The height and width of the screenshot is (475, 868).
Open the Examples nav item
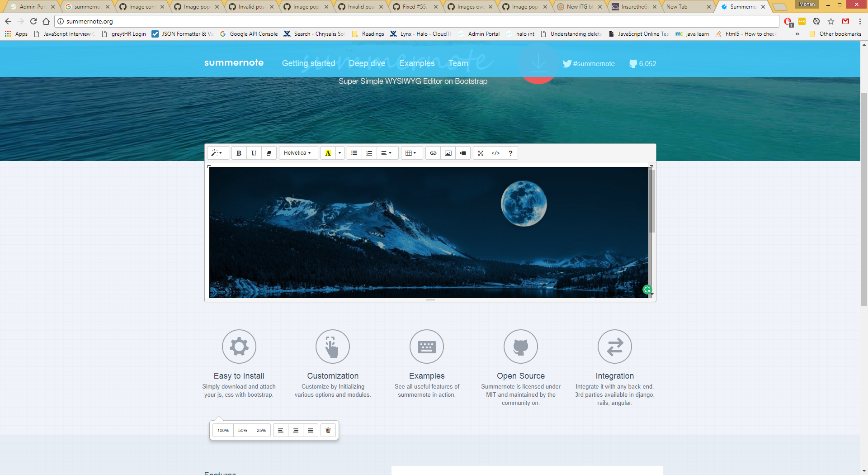pyautogui.click(x=417, y=63)
